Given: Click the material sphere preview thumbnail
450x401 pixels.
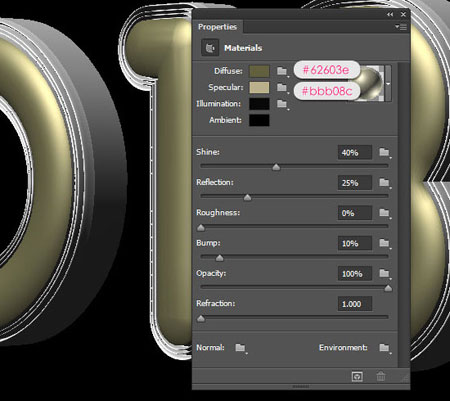Looking at the screenshot, I should click(371, 84).
